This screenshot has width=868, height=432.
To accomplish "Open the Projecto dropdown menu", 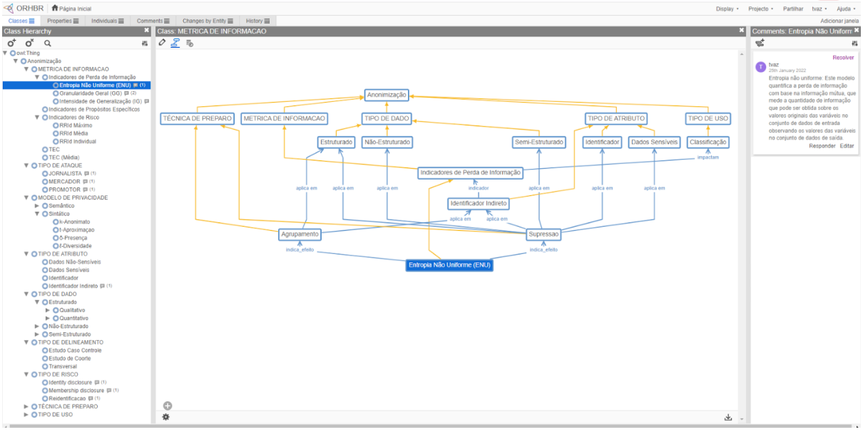I will pos(760,9).
